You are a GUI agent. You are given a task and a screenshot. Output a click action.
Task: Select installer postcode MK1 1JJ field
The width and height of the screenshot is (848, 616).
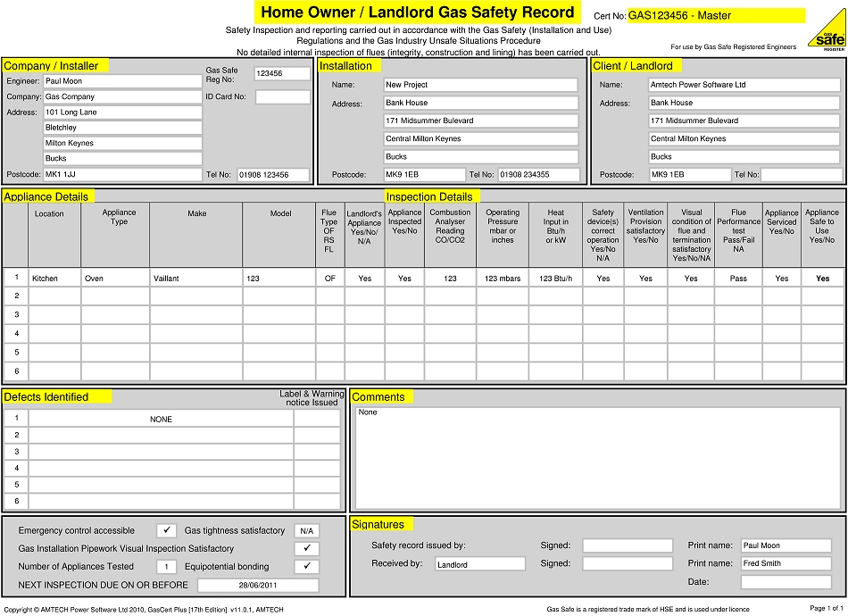(123, 175)
